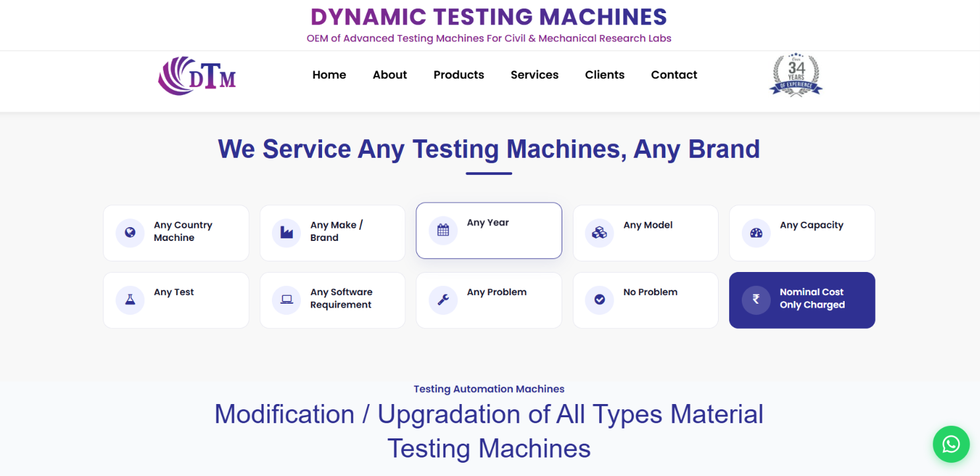Image resolution: width=980 pixels, height=476 pixels.
Task: Click the 'Any Country Machine' label
Action: point(183,231)
